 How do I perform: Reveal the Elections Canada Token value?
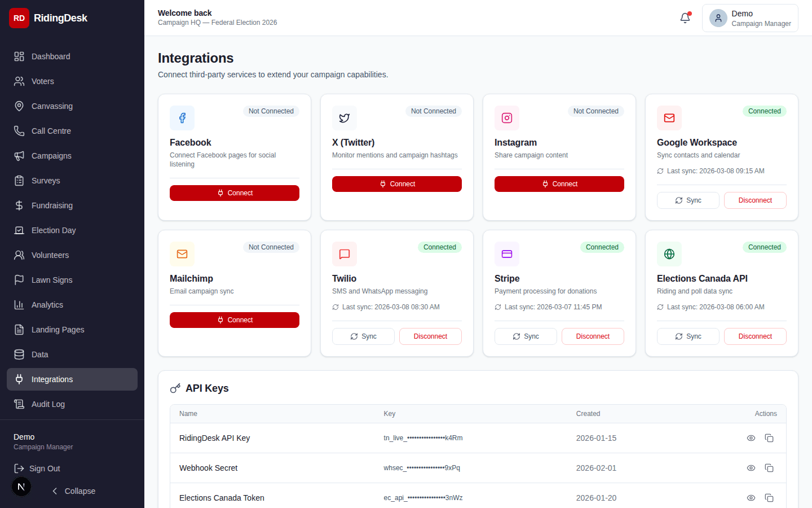tap(751, 498)
